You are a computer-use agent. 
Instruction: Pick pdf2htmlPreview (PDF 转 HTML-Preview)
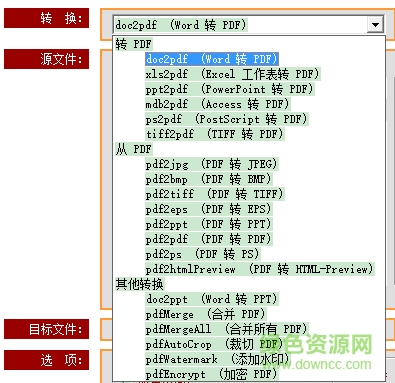coord(260,269)
